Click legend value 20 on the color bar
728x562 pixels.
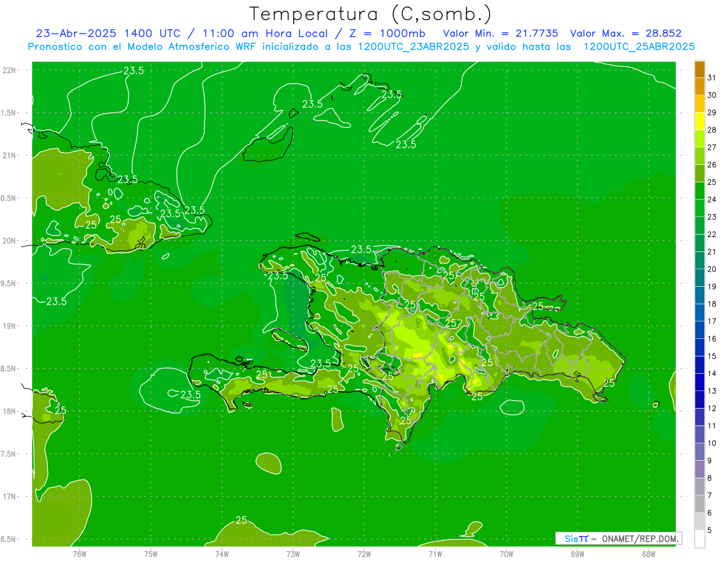[x=712, y=269]
